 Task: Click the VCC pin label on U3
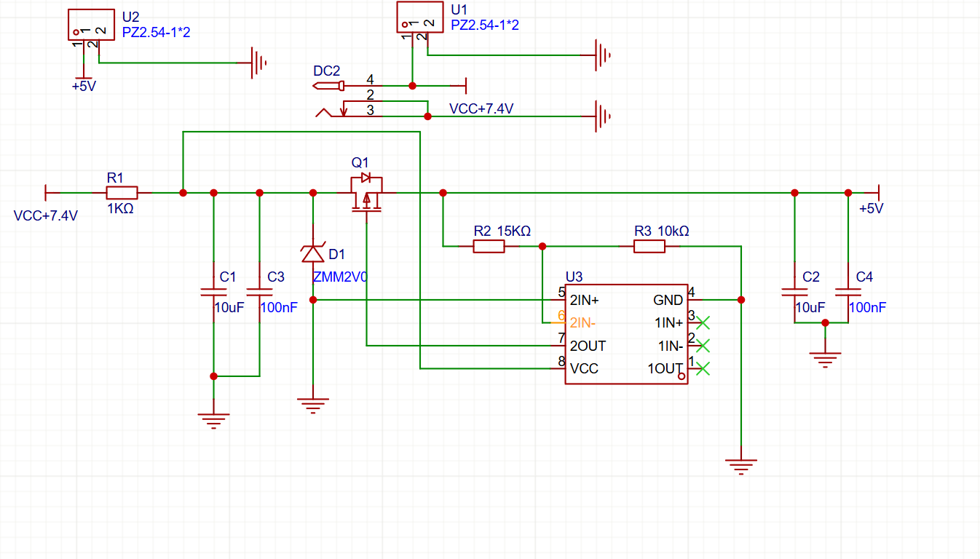pyautogui.click(x=584, y=368)
